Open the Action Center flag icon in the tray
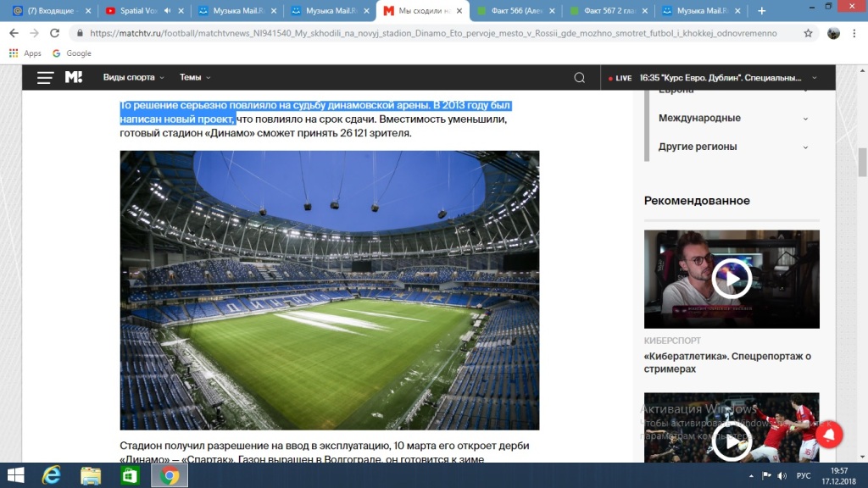The image size is (868, 488). coord(766,476)
